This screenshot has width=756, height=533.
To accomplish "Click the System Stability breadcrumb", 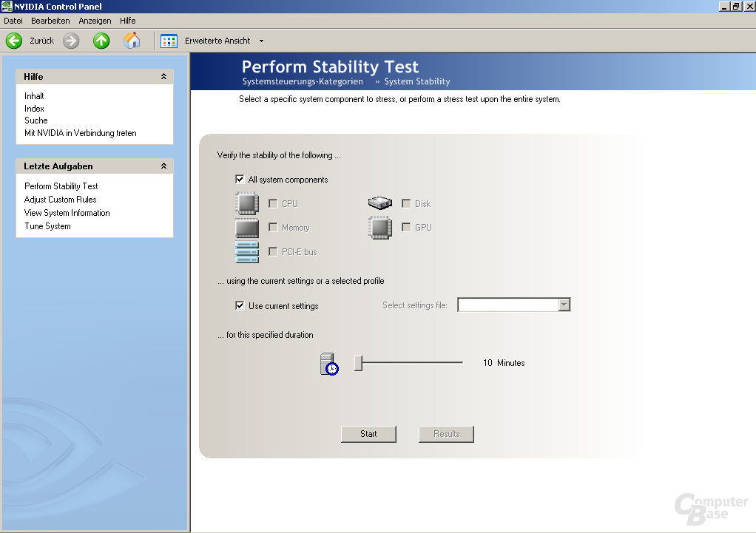I will pyautogui.click(x=417, y=81).
